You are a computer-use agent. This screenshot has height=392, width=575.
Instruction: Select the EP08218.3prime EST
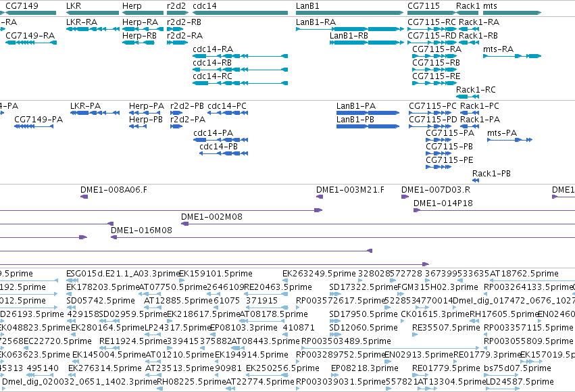coord(335,376)
